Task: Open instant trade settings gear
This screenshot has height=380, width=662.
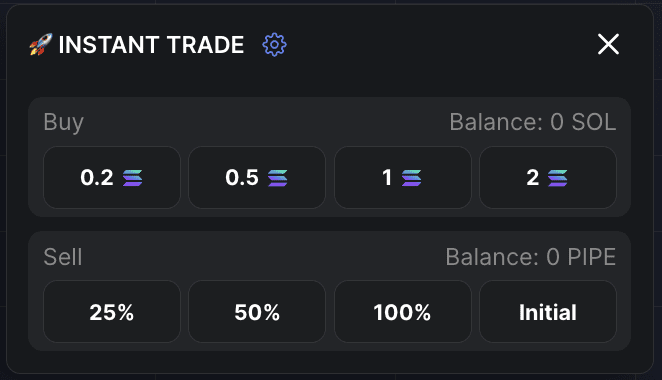Action: pyautogui.click(x=274, y=44)
